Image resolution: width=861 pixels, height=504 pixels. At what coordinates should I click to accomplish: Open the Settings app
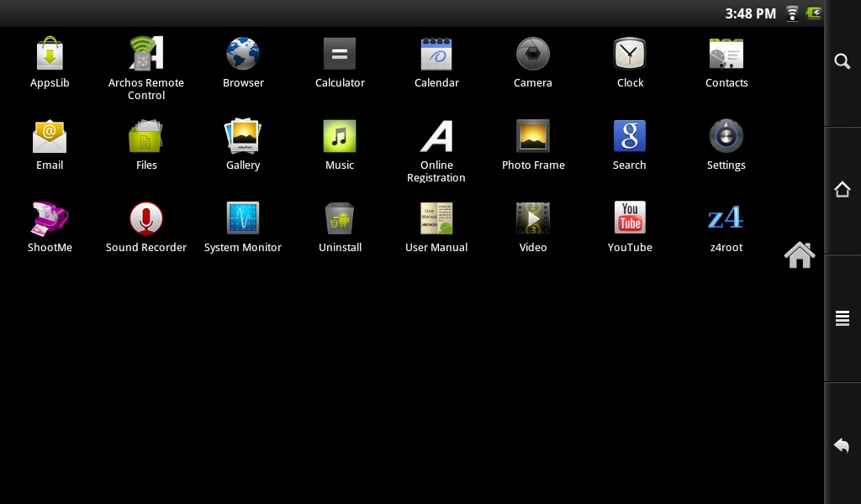click(726, 136)
